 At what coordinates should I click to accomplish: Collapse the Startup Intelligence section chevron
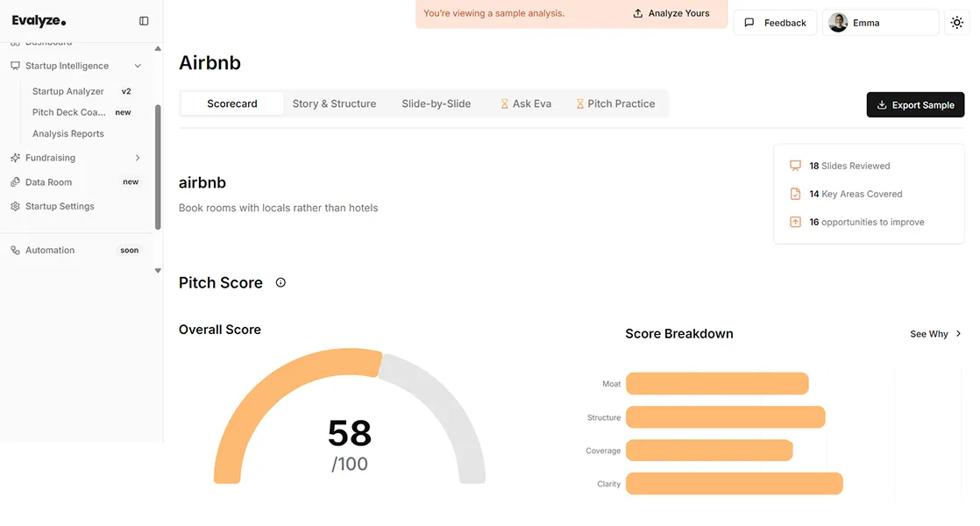(138, 66)
